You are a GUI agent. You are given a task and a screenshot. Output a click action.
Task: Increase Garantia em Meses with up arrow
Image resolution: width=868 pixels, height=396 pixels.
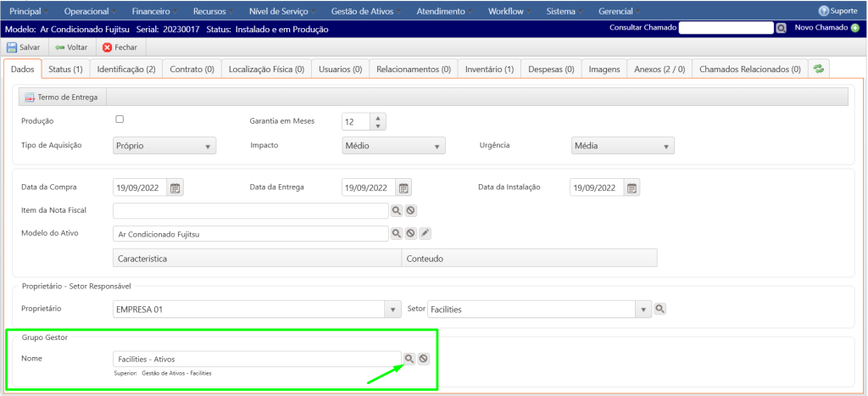[x=377, y=116]
